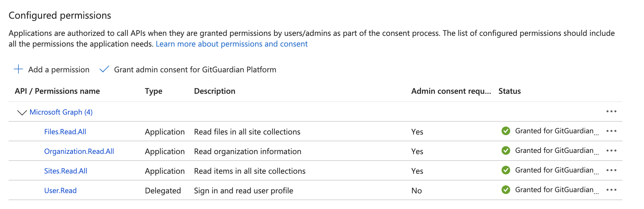Image resolution: width=644 pixels, height=209 pixels.
Task: Click 'Granted for GitGuardian' status text for Sites.Read.All
Action: (x=557, y=170)
